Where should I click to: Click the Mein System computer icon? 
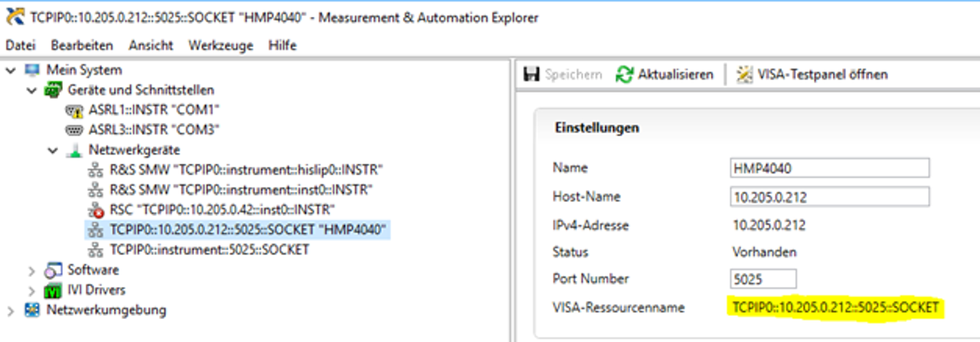tap(32, 70)
